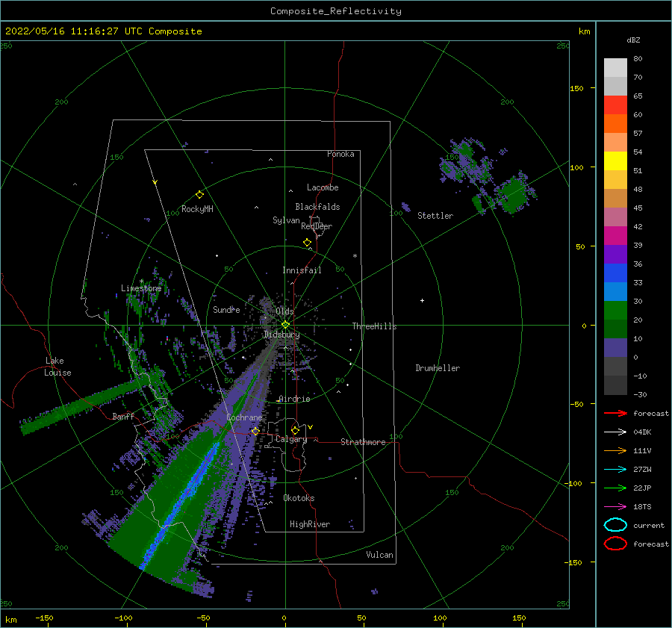Click the Sundre town label
Viewport: 672px width, 628px height.
[x=226, y=309]
